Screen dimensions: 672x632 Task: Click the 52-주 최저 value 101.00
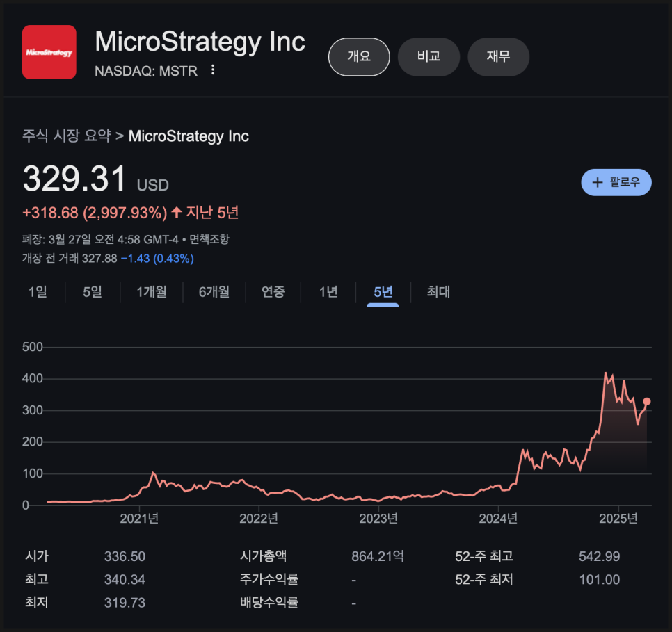click(599, 580)
